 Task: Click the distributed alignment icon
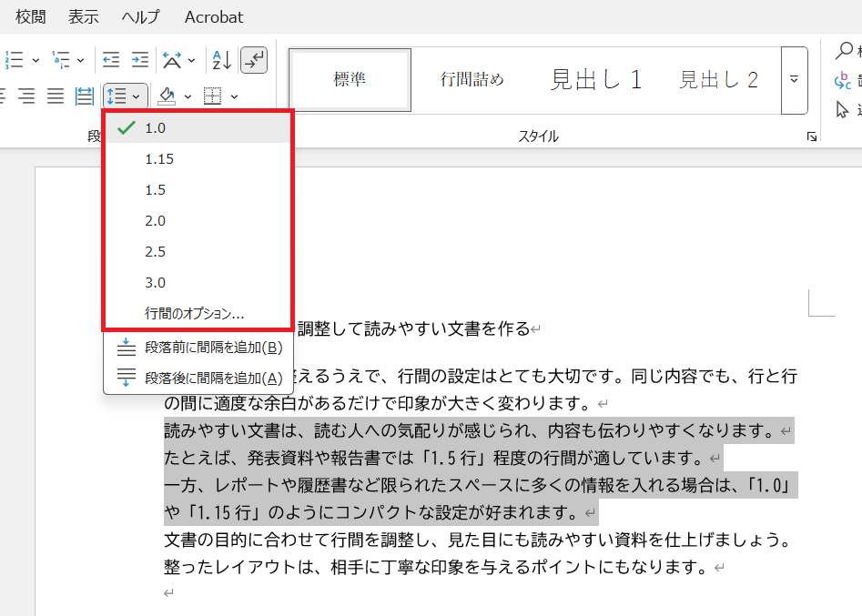point(85,96)
